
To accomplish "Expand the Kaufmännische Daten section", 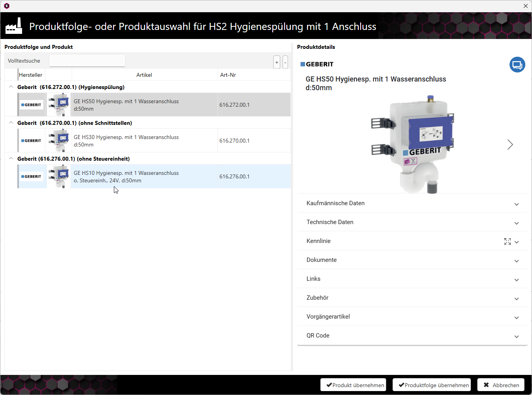I will (x=412, y=203).
